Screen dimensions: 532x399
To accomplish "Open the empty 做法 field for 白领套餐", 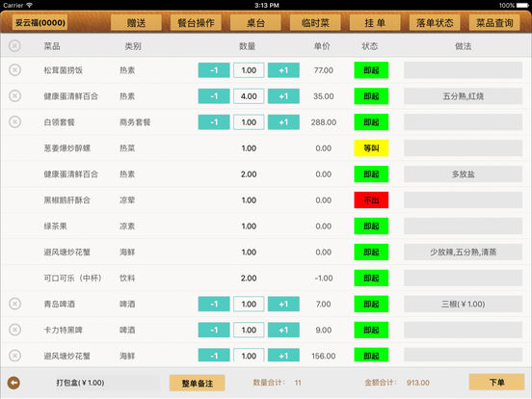I will coord(464,122).
